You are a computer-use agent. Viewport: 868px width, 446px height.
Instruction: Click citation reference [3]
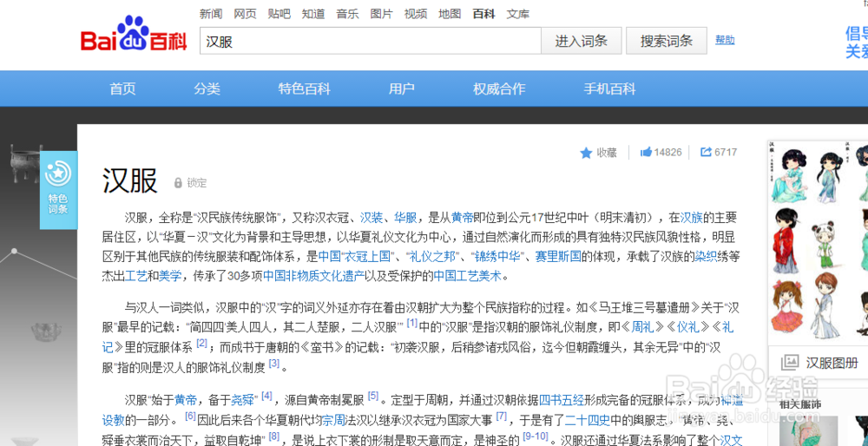coord(274,363)
